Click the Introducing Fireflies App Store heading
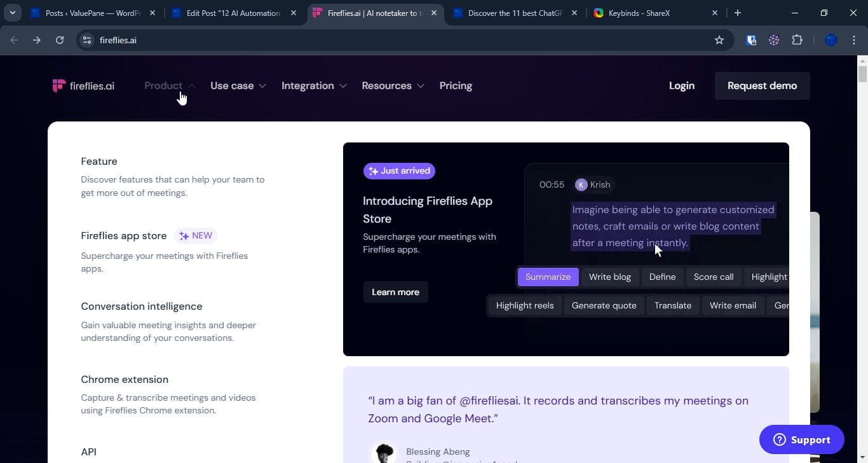Image resolution: width=868 pixels, height=463 pixels. tap(428, 210)
